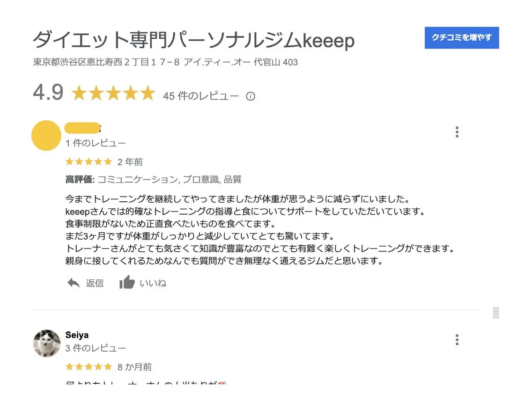Viewport: 532px width, 410px height.
Task: Click the overall five-star rating display
Action: pyautogui.click(x=113, y=93)
